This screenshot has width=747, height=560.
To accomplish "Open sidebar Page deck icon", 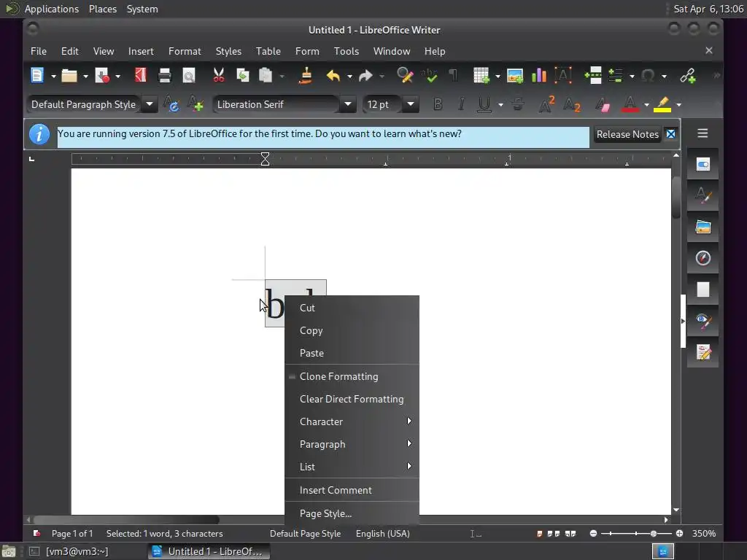I will [x=703, y=289].
